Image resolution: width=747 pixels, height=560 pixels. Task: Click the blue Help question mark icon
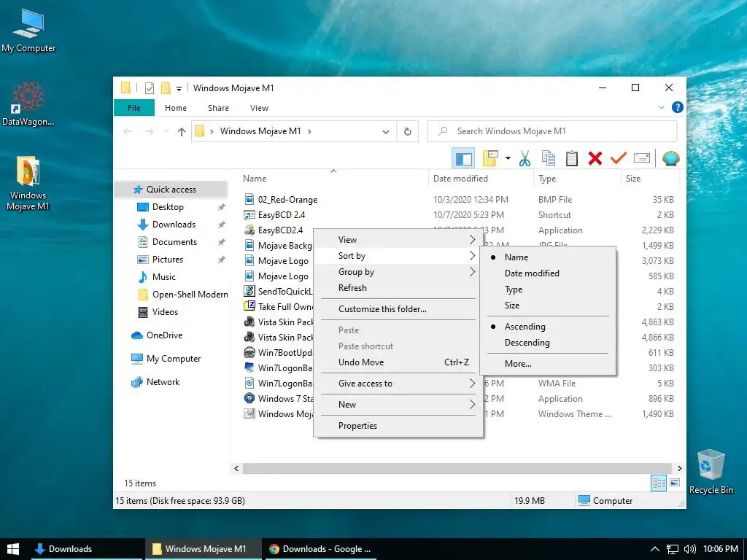pyautogui.click(x=677, y=108)
